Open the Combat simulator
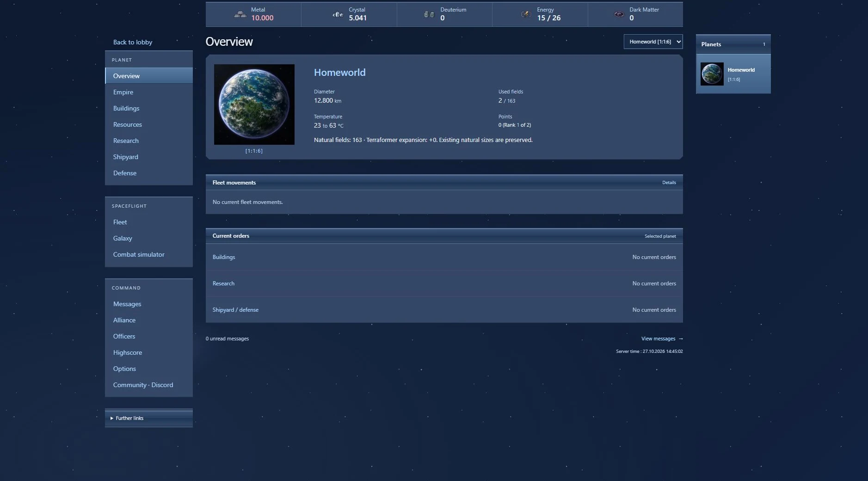This screenshot has height=481, width=868. 149,254
